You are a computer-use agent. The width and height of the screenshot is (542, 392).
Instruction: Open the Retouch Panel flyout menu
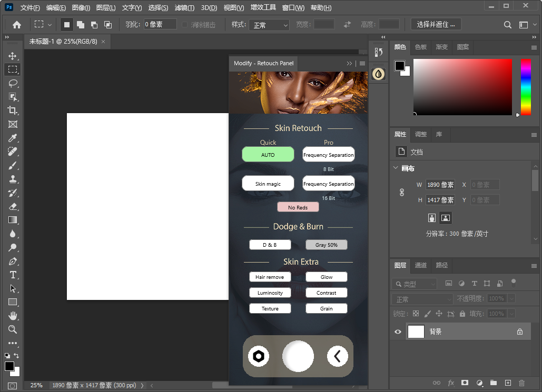pyautogui.click(x=362, y=63)
